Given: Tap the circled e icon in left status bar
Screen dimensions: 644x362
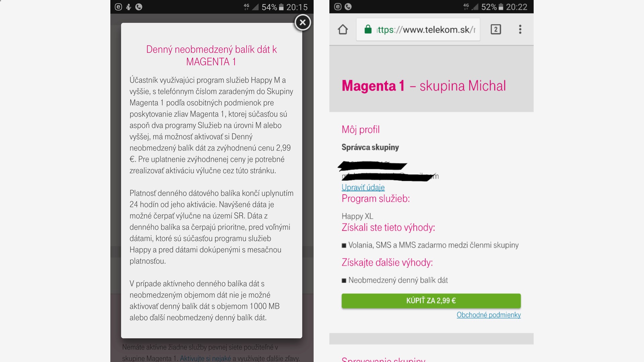Looking at the screenshot, I should 118,7.
